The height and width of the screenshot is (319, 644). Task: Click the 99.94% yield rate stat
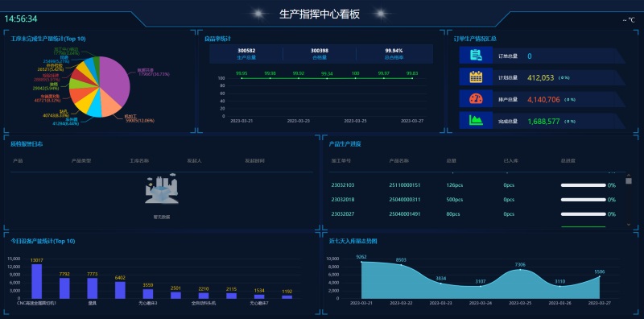pyautogui.click(x=394, y=54)
